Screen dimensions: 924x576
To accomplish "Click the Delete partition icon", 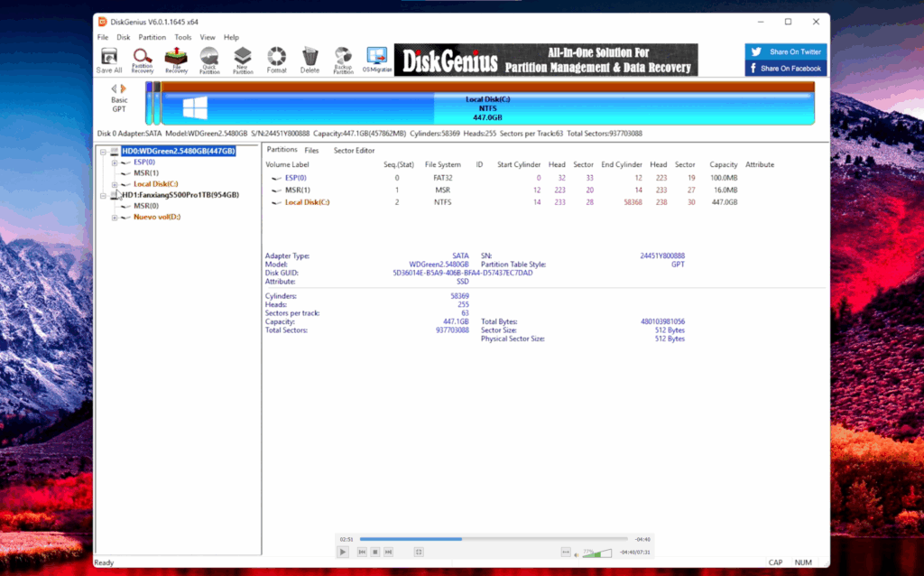I will point(310,60).
